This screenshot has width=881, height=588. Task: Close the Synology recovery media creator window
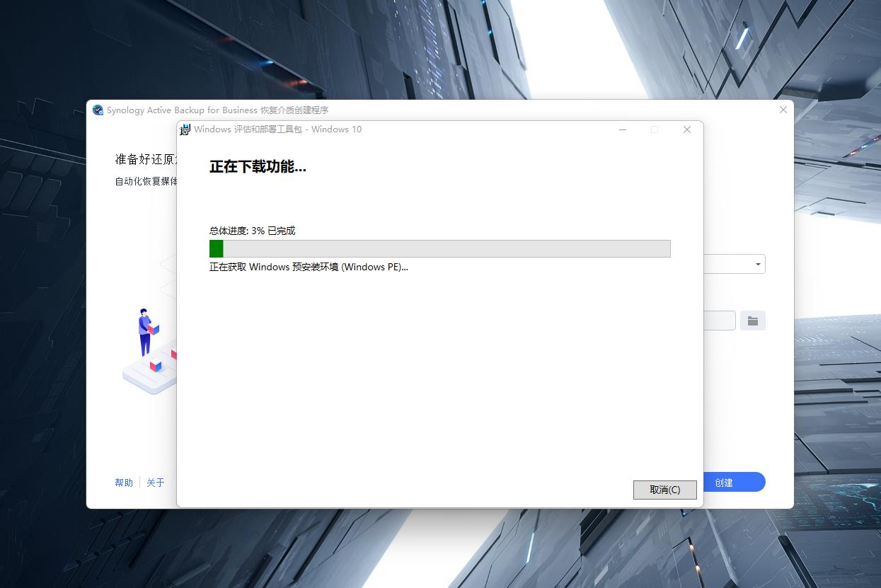(783, 110)
